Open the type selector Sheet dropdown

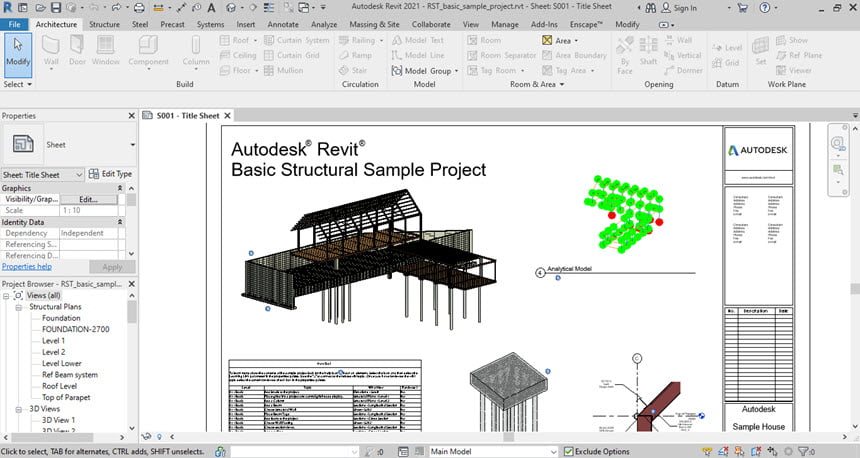pos(132,145)
